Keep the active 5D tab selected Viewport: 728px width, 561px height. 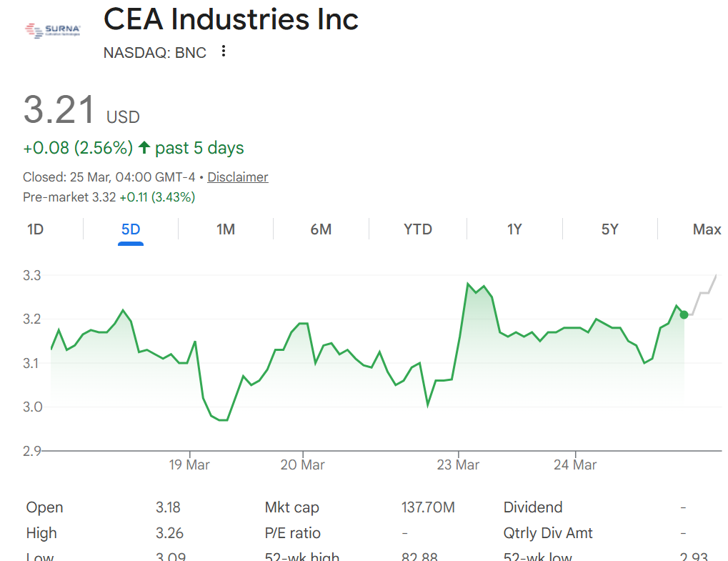tap(129, 229)
